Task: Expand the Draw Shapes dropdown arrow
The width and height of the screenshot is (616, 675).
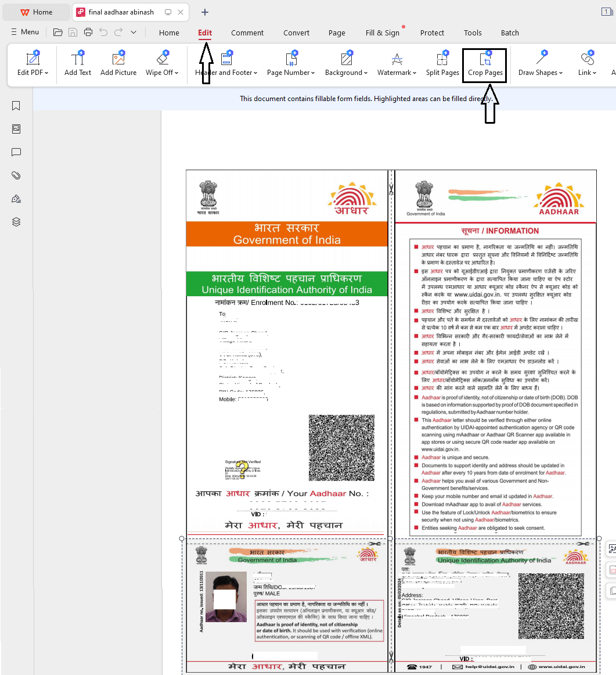Action: (561, 73)
